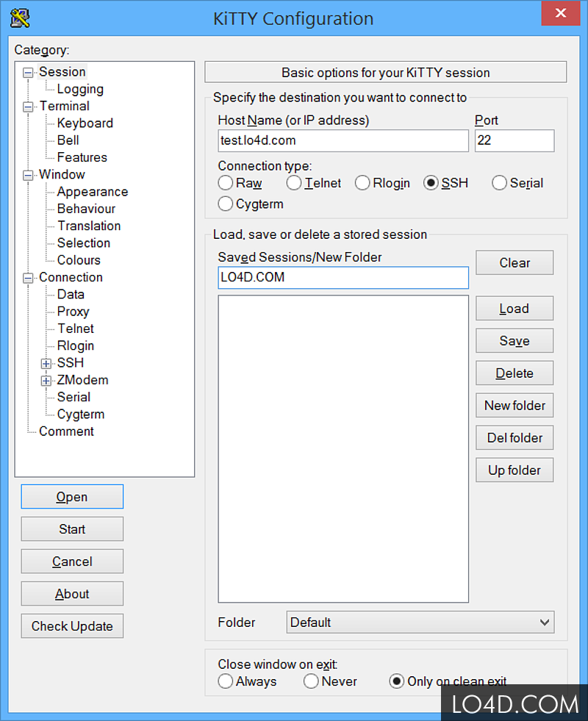Select the Features category
The width and height of the screenshot is (588, 721).
[82, 157]
